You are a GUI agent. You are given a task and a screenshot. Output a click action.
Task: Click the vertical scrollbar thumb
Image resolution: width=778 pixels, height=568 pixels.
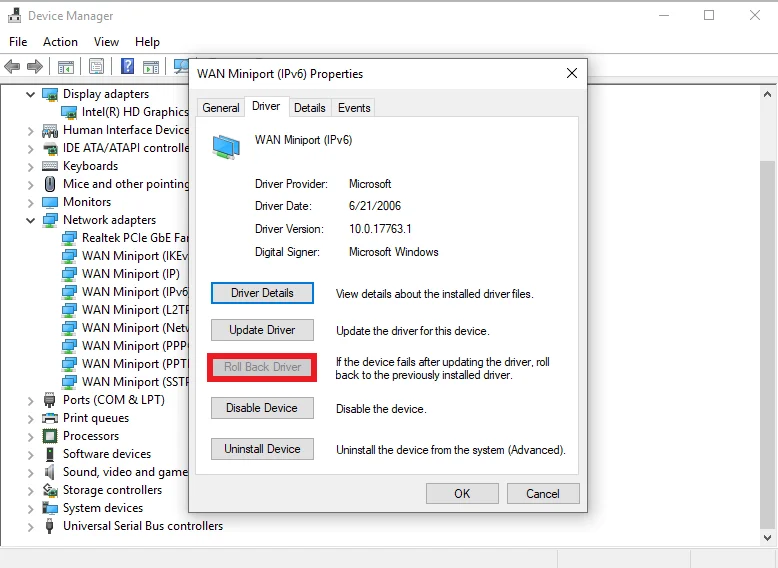[767, 345]
